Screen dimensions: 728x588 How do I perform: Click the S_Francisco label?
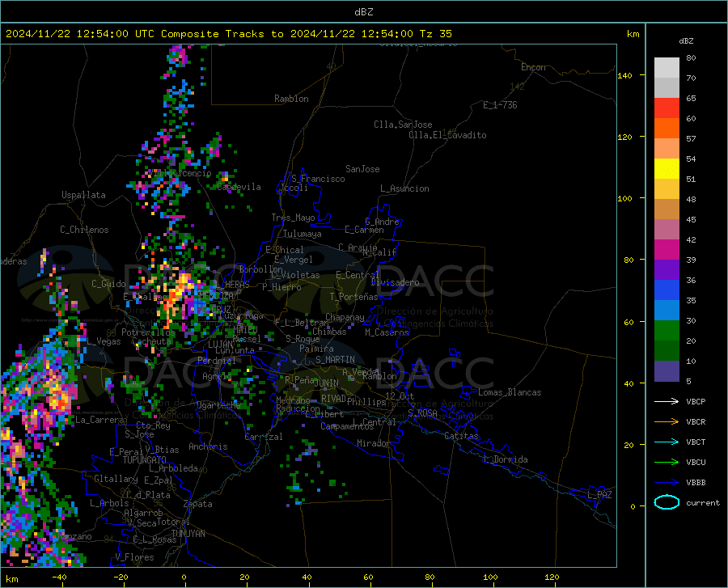[x=318, y=179]
